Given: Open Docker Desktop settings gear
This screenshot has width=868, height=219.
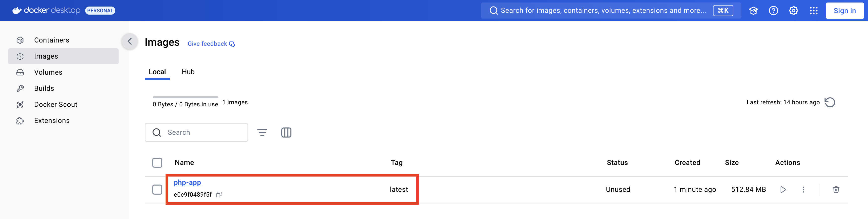Looking at the screenshot, I should click(793, 11).
